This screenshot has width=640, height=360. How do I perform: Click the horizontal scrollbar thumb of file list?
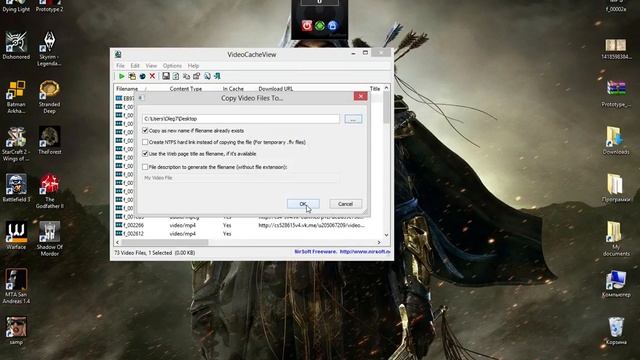coord(165,242)
